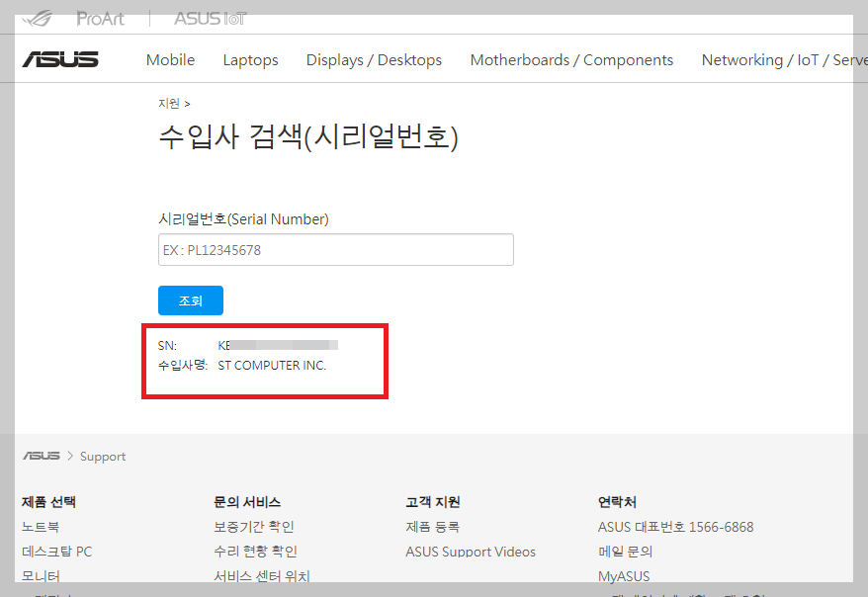Select the ST COMPUTER INC. result text
Image resolution: width=868 pixels, height=597 pixels.
click(272, 365)
